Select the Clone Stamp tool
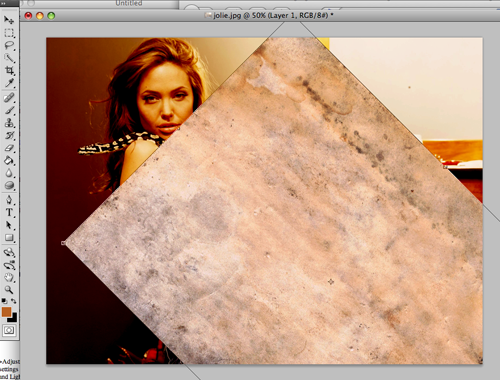Screen dimensions: 500x380 click(x=9, y=123)
